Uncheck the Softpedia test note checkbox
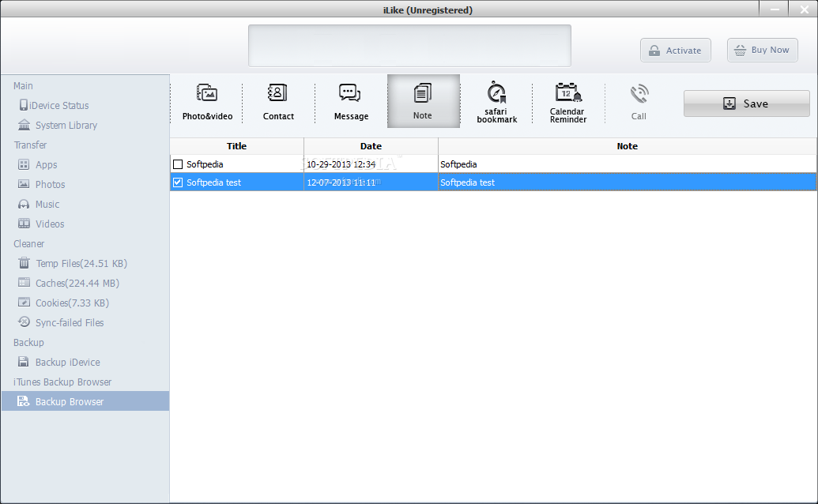The image size is (818, 504). tap(178, 182)
